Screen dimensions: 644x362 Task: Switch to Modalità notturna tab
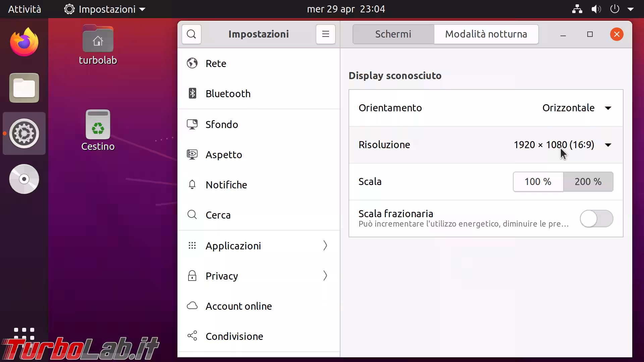486,34
